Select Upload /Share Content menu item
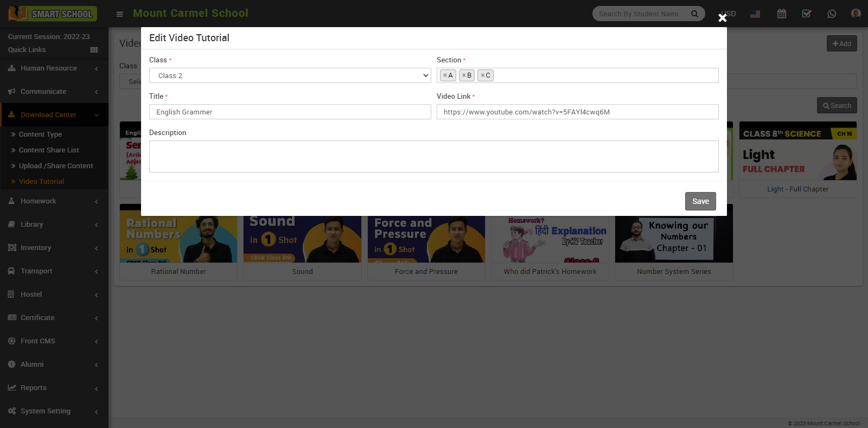Screen dimensions: 868x428 (56, 166)
